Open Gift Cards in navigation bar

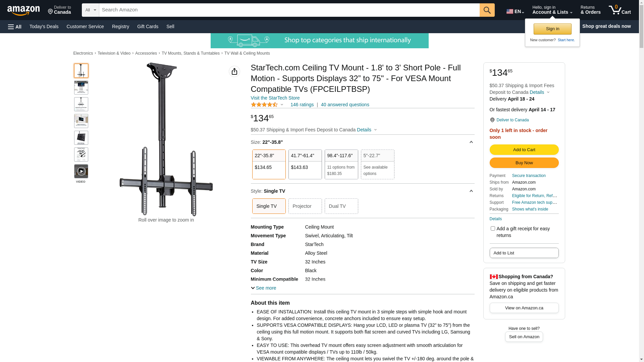point(148,26)
